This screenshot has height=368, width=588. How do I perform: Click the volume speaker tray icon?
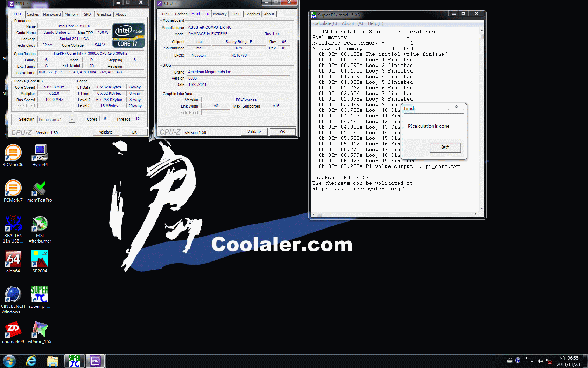tap(540, 361)
